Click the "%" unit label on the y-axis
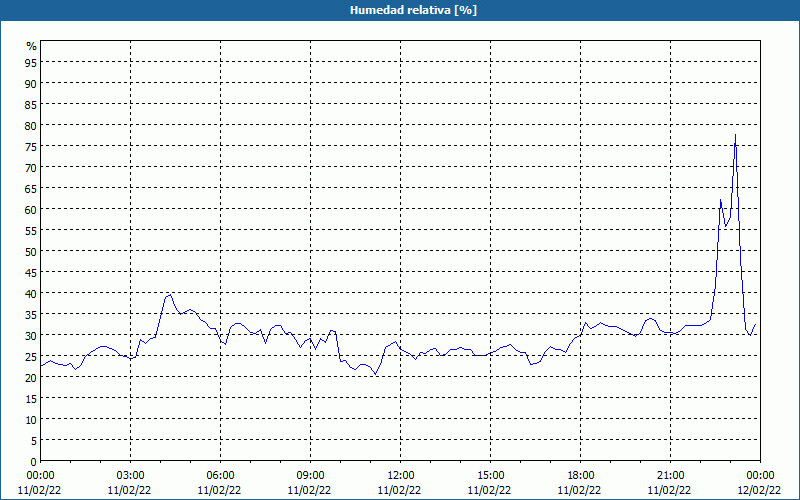The height and width of the screenshot is (500, 800). pyautogui.click(x=32, y=46)
